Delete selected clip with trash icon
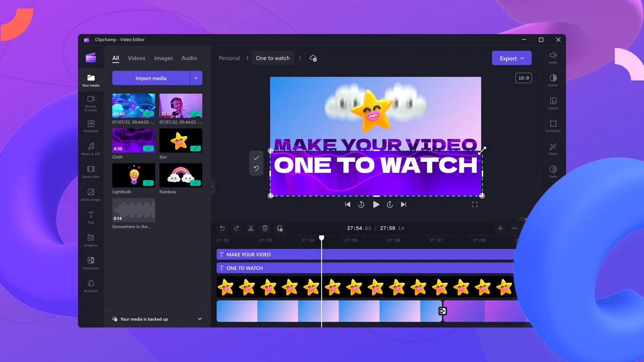Screen dimensions: 644x362 pos(265,228)
